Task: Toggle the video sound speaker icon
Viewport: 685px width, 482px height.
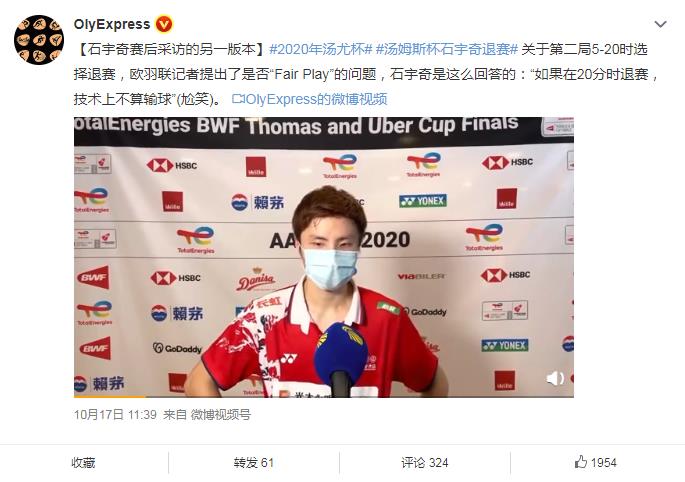Action: click(555, 378)
